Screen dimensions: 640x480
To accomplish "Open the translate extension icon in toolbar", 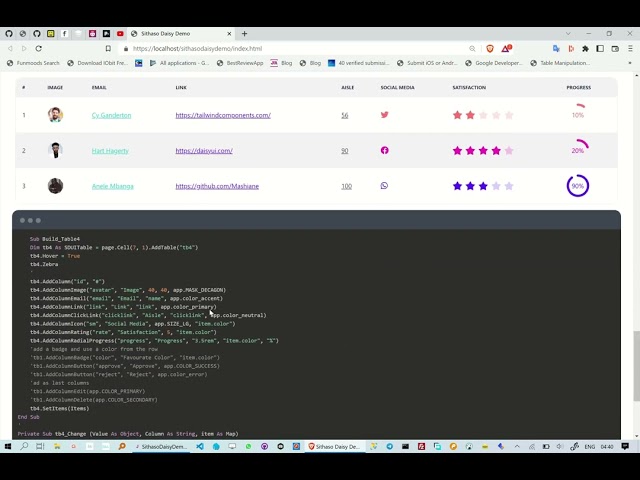I will [x=556, y=49].
